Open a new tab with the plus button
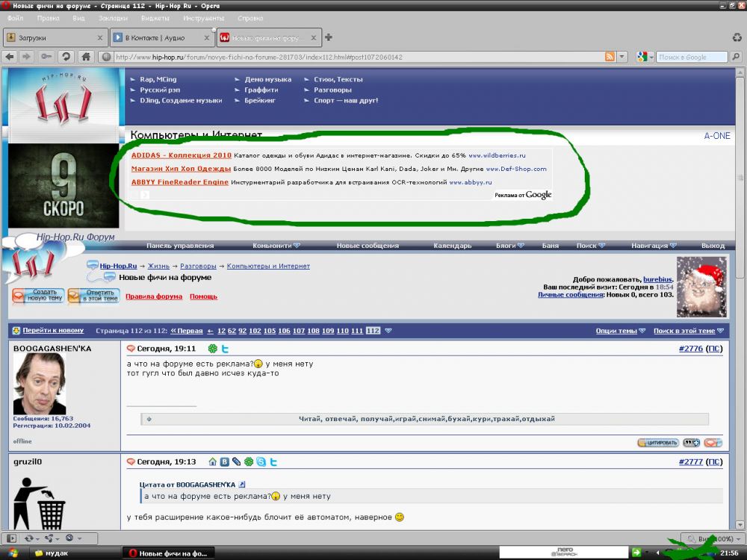Viewport: 747px width, 560px height. (x=328, y=37)
